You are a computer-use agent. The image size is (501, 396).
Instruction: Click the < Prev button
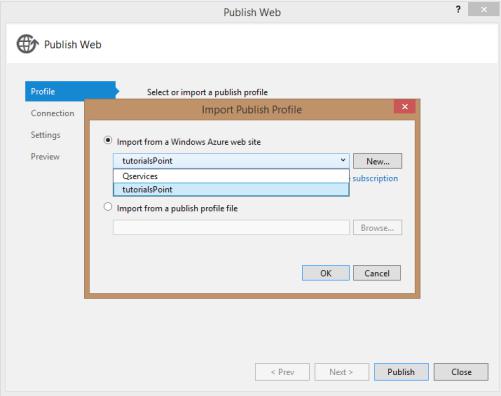tap(282, 372)
